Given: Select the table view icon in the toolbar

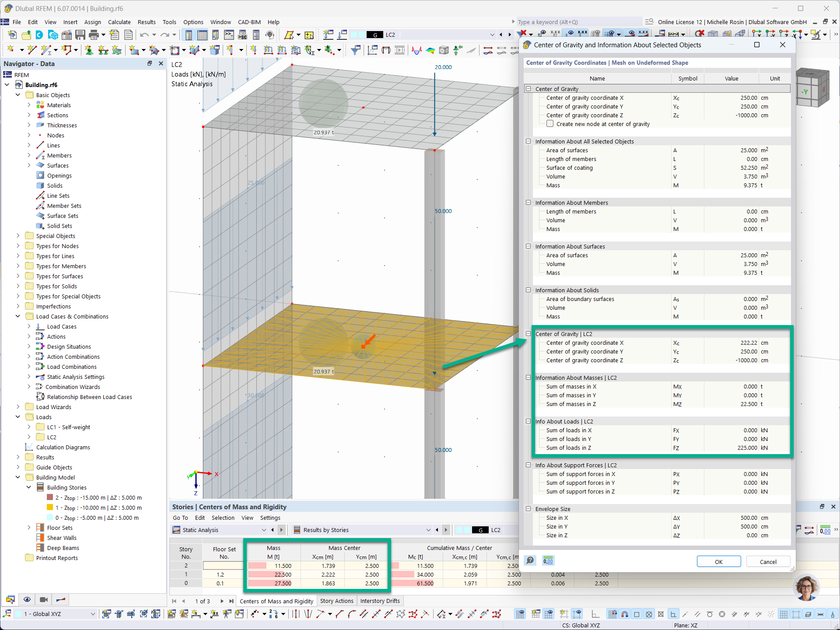Looking at the screenshot, I should 202,35.
